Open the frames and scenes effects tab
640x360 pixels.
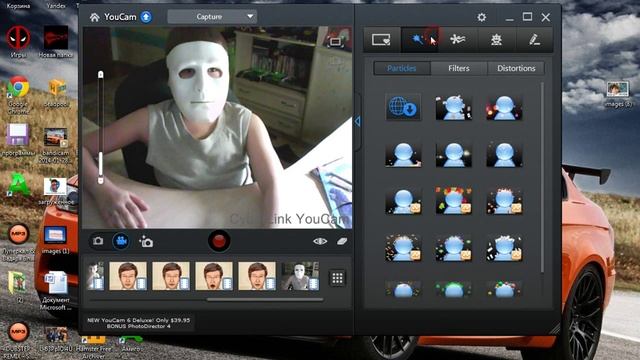(x=381, y=40)
